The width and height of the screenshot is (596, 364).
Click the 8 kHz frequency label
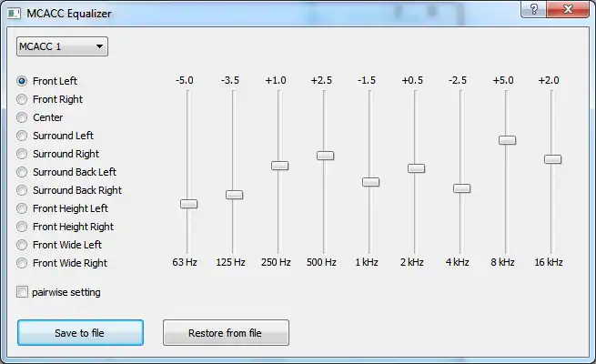click(502, 262)
